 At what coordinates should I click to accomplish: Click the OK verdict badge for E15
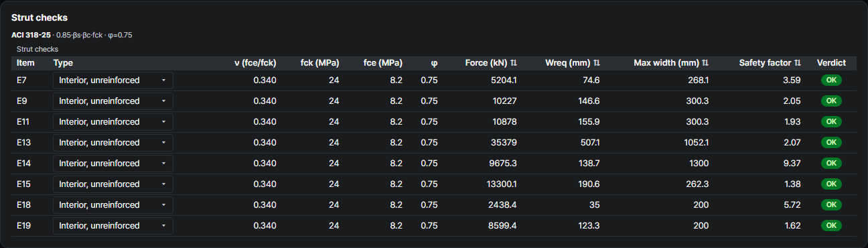(x=831, y=184)
